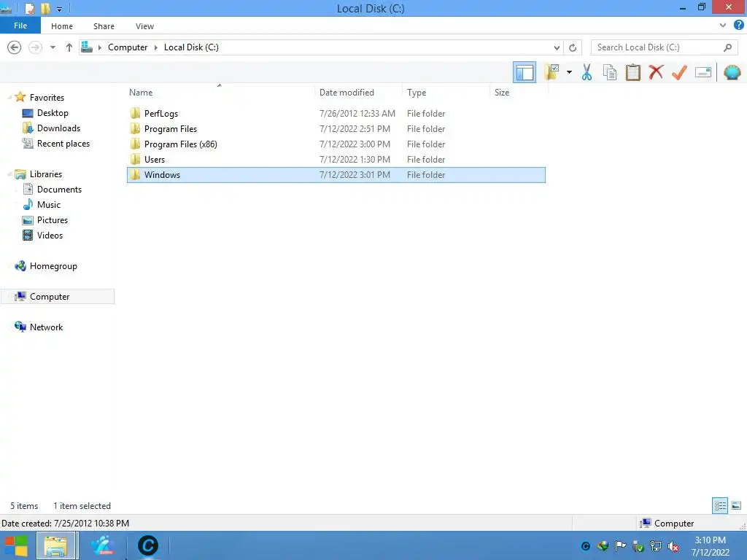The width and height of the screenshot is (747, 560).
Task: Open black C-logo app in taskbar
Action: click(x=147, y=545)
